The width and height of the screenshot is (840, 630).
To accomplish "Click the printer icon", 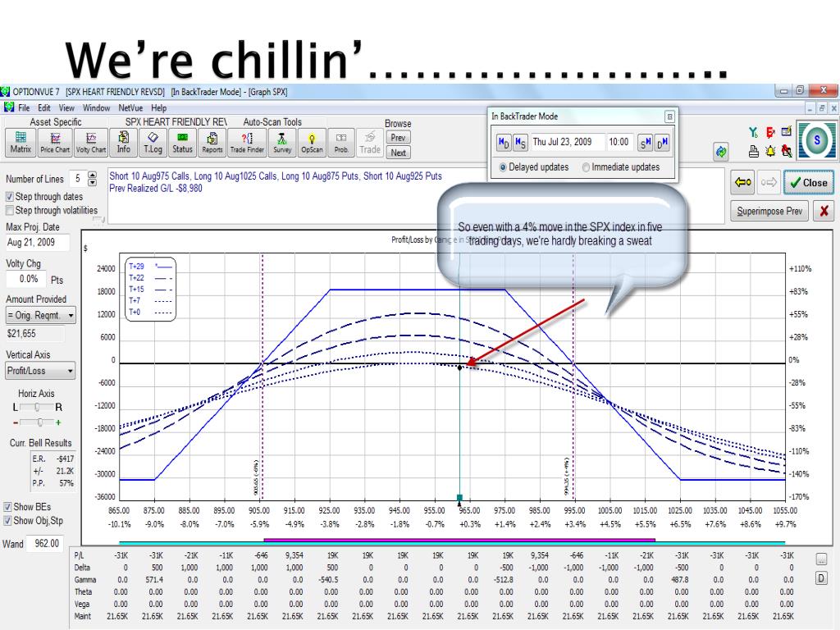I will [754, 152].
